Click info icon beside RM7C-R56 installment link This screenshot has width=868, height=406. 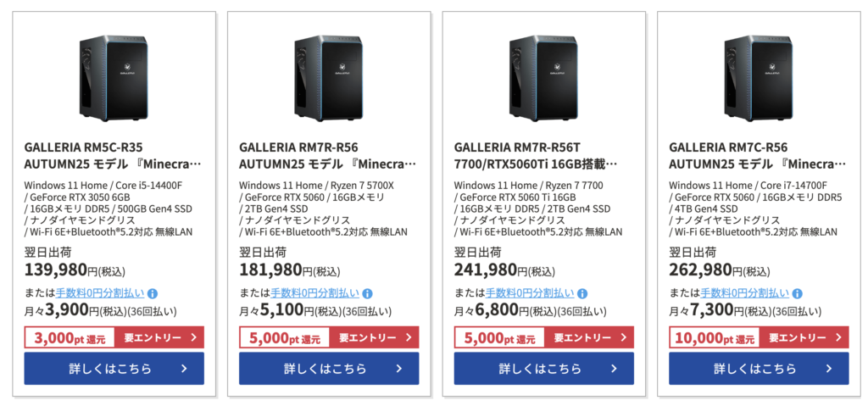(797, 294)
